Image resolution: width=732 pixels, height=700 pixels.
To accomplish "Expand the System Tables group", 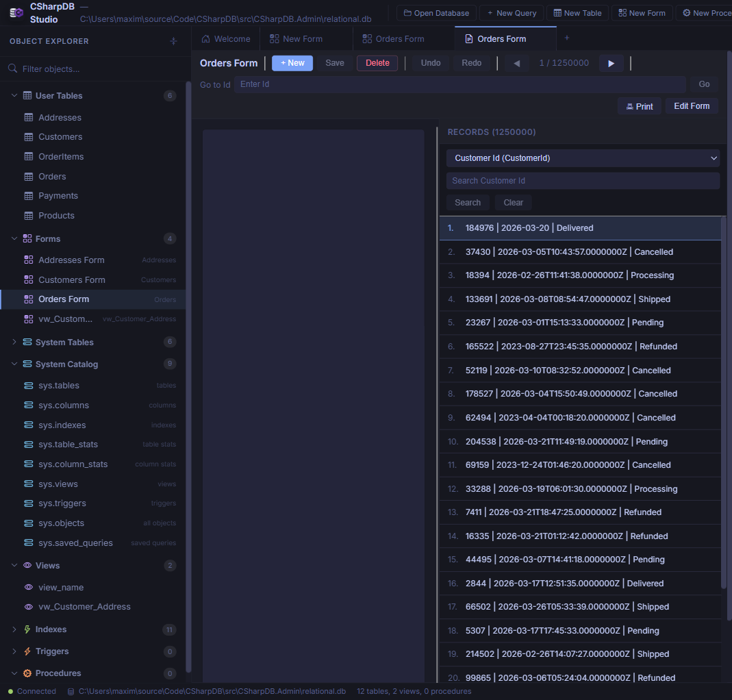I will click(x=14, y=342).
